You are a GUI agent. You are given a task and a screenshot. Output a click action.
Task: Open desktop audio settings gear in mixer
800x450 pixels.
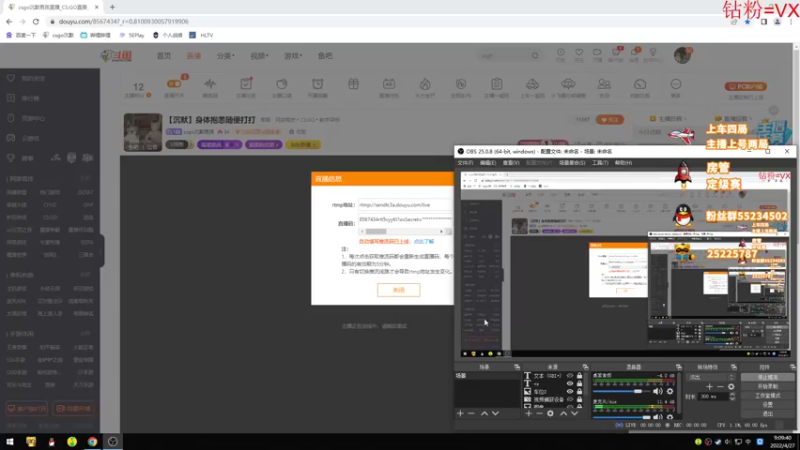click(x=670, y=391)
